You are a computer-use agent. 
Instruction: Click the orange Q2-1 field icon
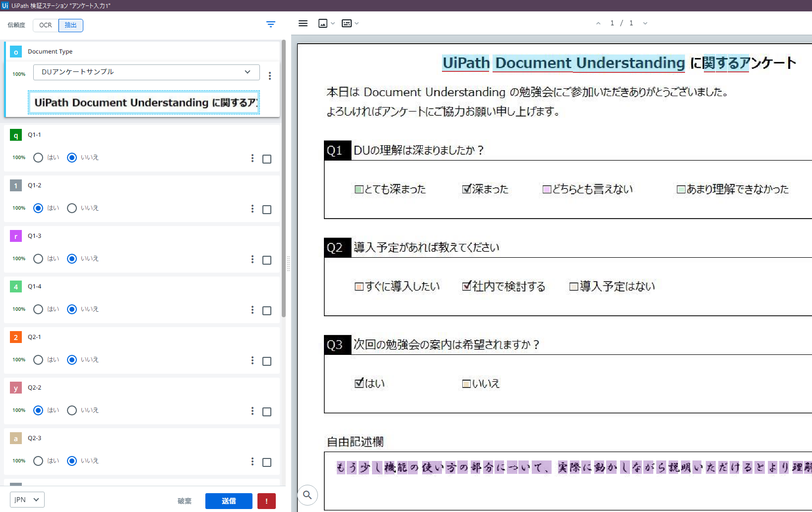[16, 338]
